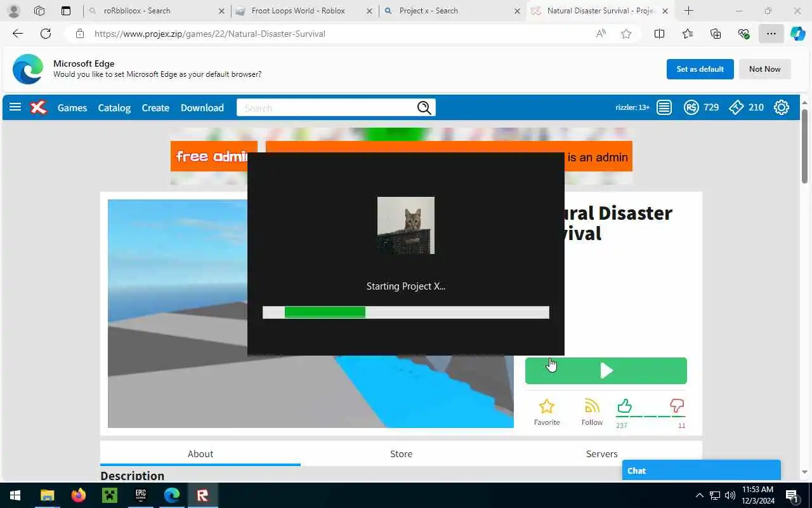The height and width of the screenshot is (508, 812).
Task: Click the Project X logo
Action: click(39, 107)
